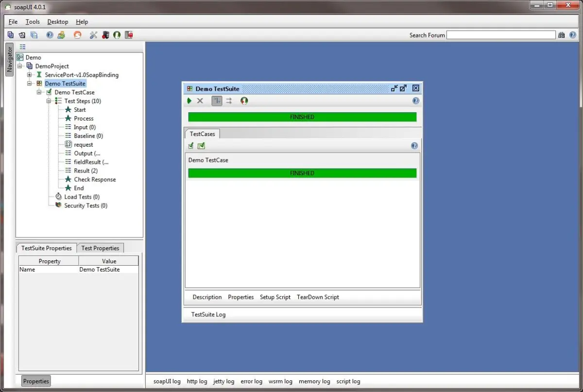Screen dimensions: 583x392
Task: Open the Setup Script section
Action: click(x=275, y=297)
